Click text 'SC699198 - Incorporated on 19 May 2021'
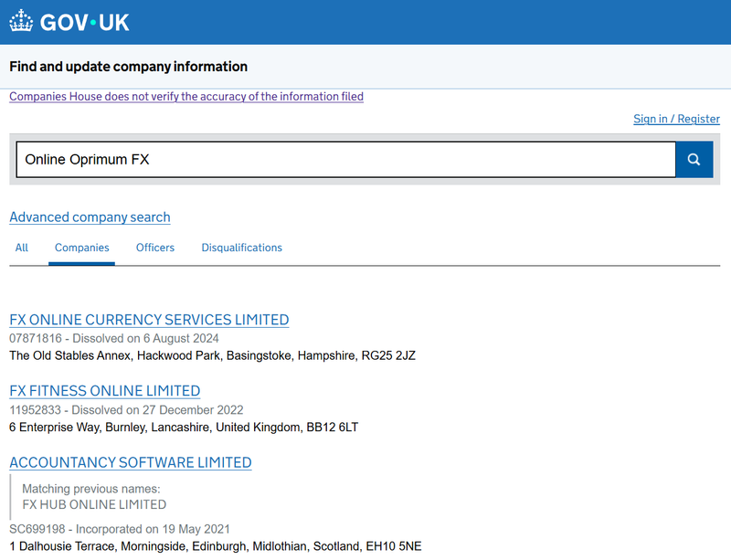This screenshot has height=560, width=731. 120,529
